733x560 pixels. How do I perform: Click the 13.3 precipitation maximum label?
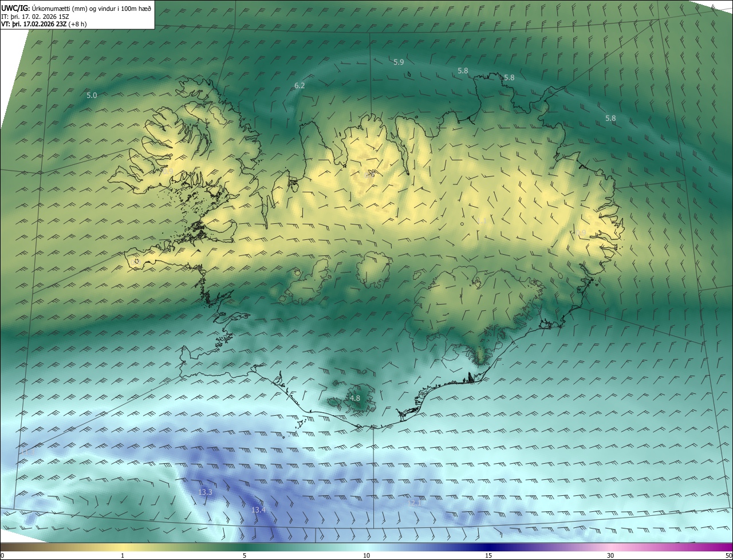click(x=205, y=492)
